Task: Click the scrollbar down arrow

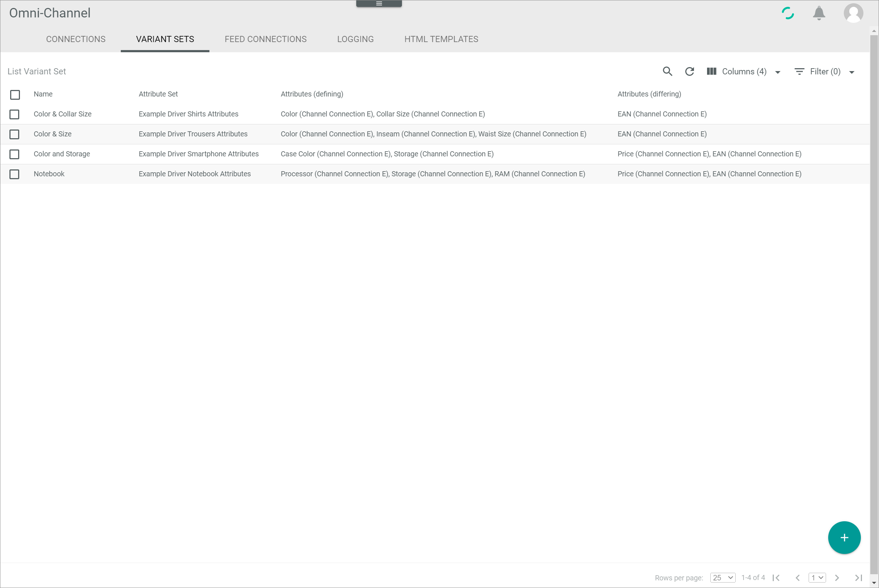Action: coord(874,583)
